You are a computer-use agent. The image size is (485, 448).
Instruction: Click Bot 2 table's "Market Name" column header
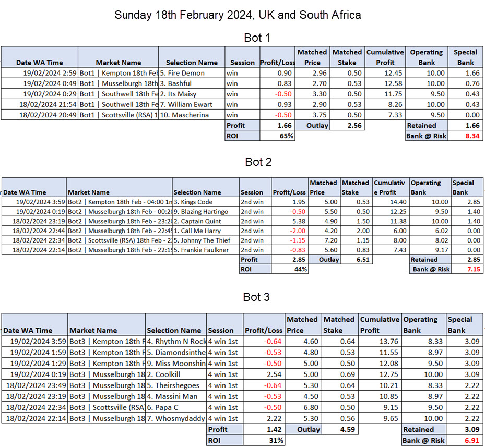pyautogui.click(x=119, y=192)
